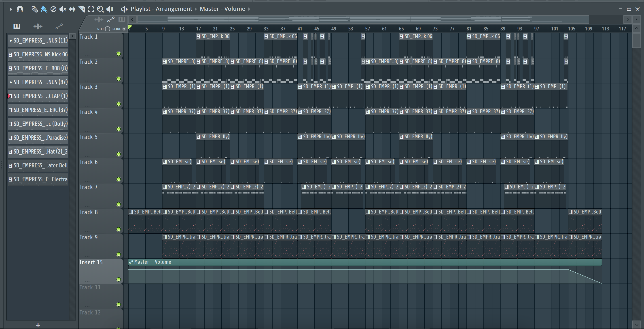Select the Mute tool
This screenshot has width=644, height=329.
pyautogui.click(x=63, y=9)
